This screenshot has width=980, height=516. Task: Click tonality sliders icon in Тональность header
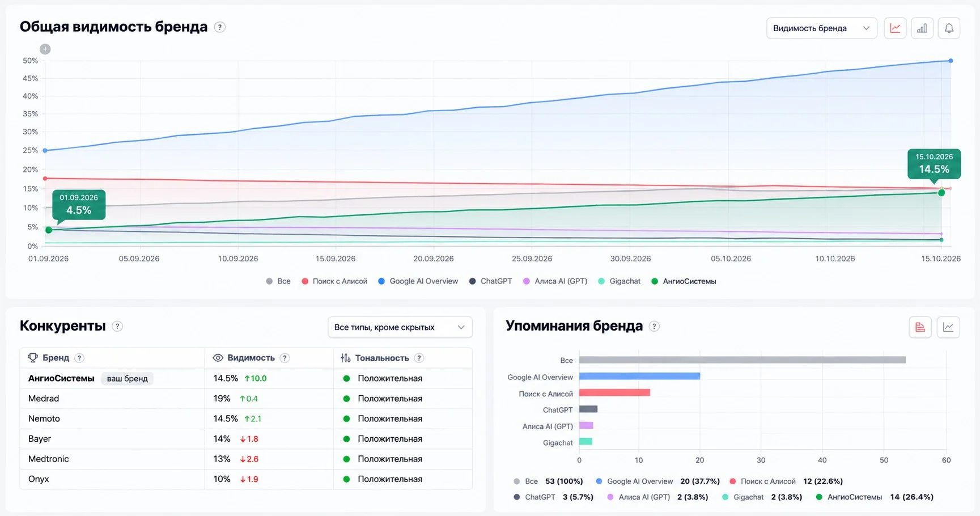tap(346, 358)
